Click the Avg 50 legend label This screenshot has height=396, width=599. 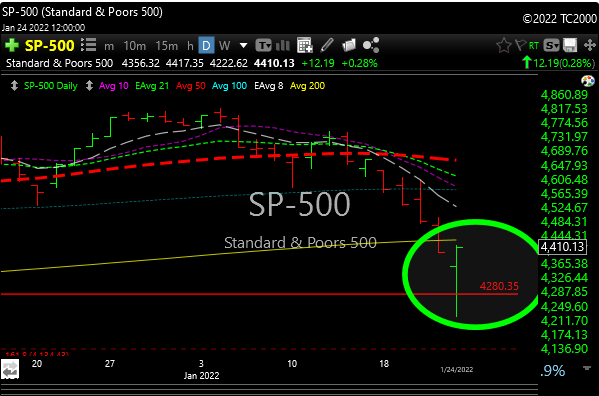pyautogui.click(x=191, y=86)
